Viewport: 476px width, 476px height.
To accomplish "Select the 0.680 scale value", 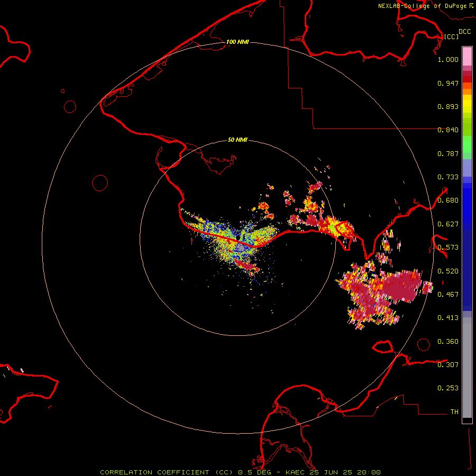I will (448, 200).
